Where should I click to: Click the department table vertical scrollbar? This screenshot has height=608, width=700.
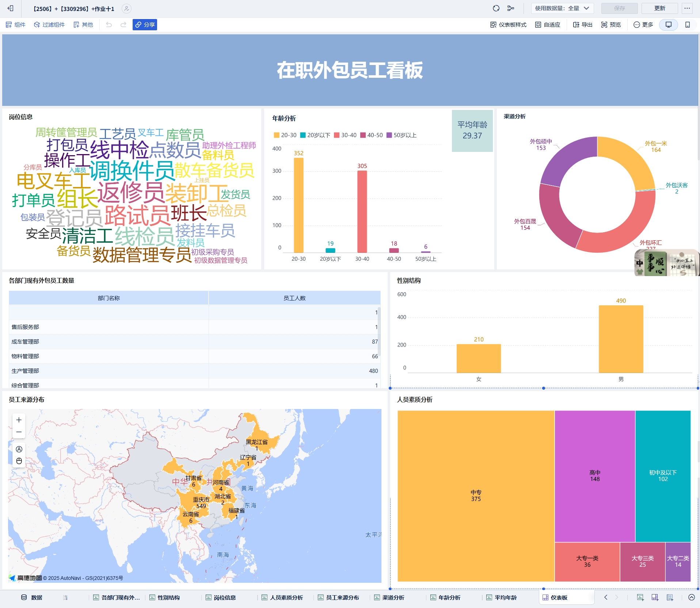point(379,332)
